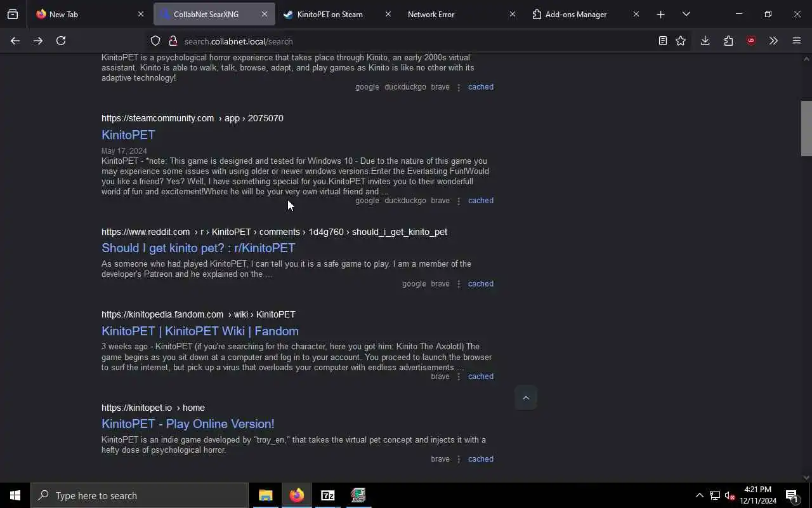
Task: Open cached link for reddit result
Action: pyautogui.click(x=480, y=284)
